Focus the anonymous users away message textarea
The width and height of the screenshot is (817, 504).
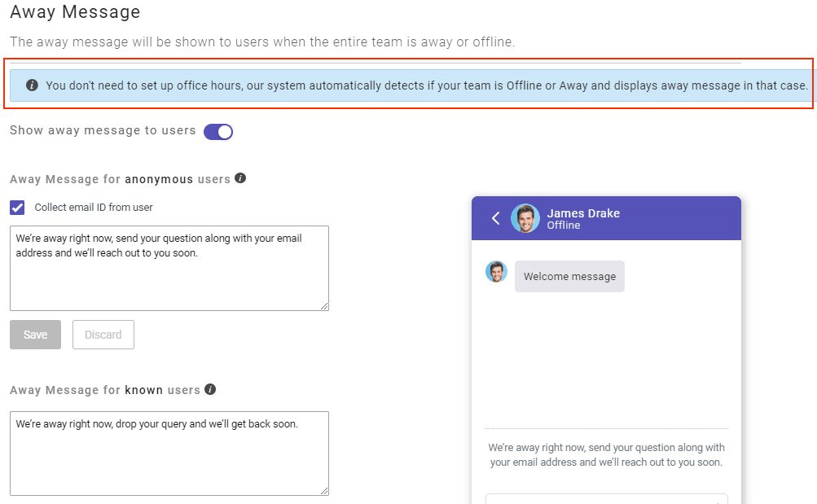point(169,268)
